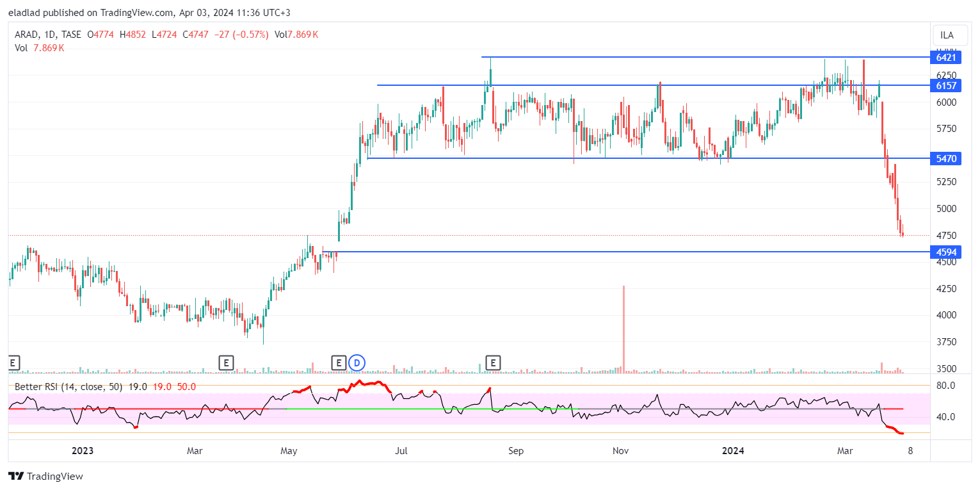Click the 40.0 RSI axis label
Screen dimensions: 980x490
pyautogui.click(x=946, y=417)
